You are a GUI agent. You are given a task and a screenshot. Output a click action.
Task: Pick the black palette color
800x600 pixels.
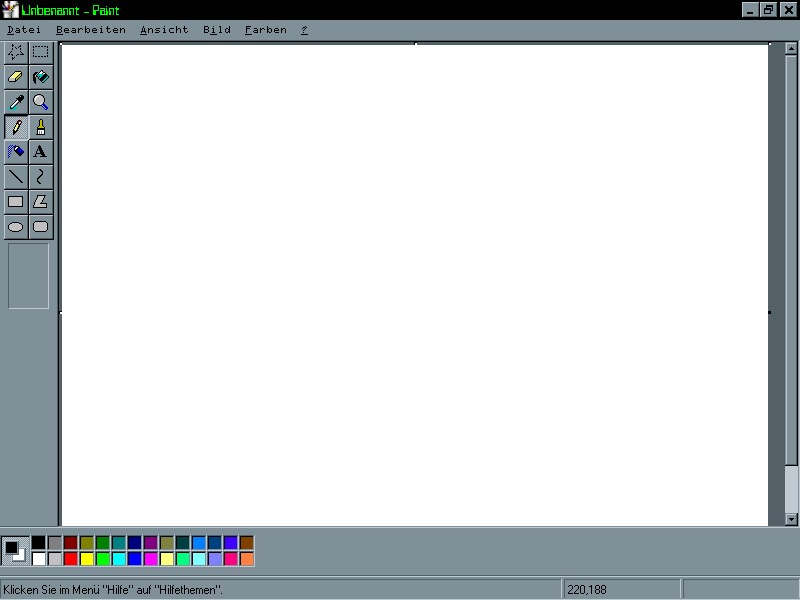click(x=39, y=542)
